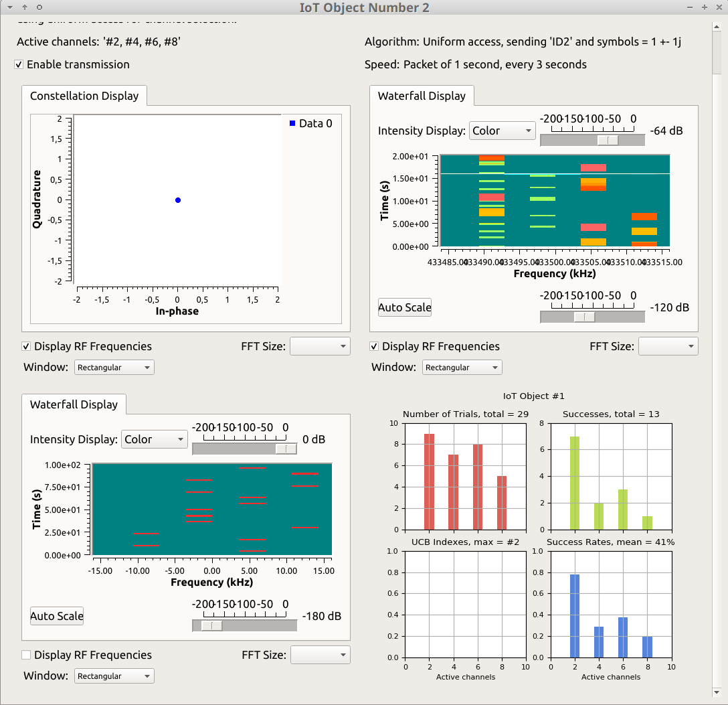728x705 pixels.
Task: Click the 'UCB Indexes, max = #2' title
Action: (465, 542)
